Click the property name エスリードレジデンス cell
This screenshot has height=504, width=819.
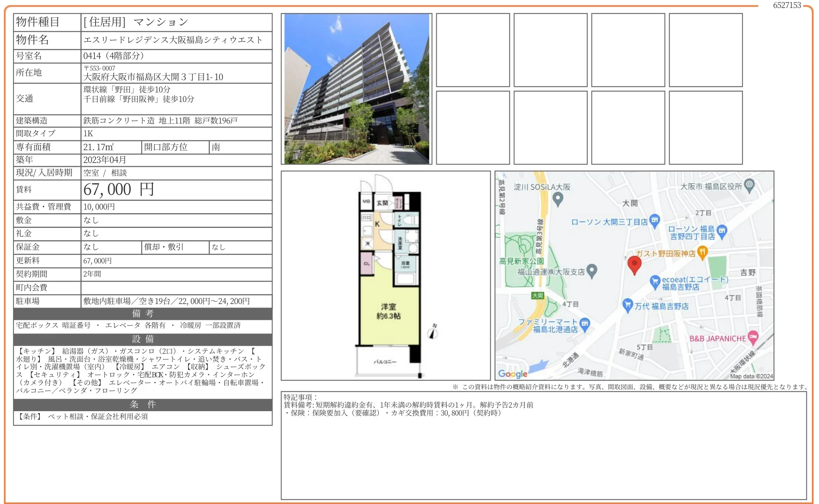(173, 40)
